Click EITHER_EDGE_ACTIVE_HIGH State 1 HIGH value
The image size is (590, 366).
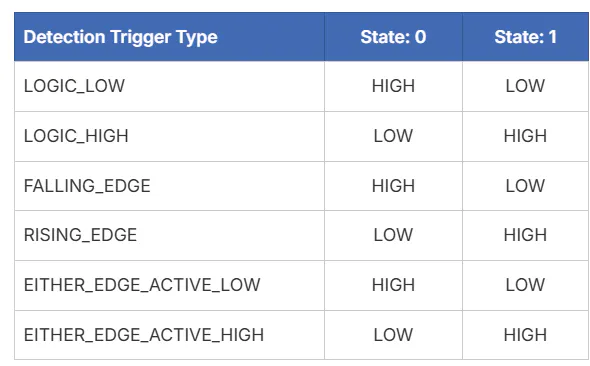525,335
